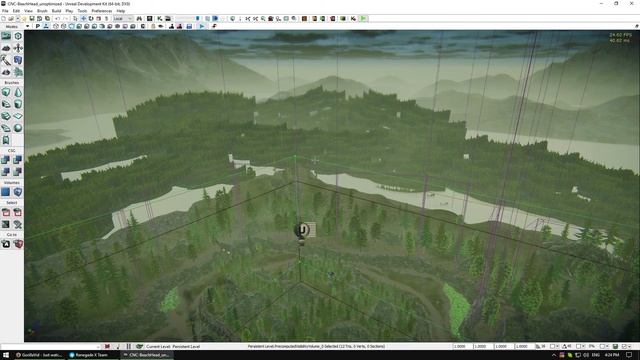Open the Windows Start menu
The image size is (640, 360).
coord(6,355)
